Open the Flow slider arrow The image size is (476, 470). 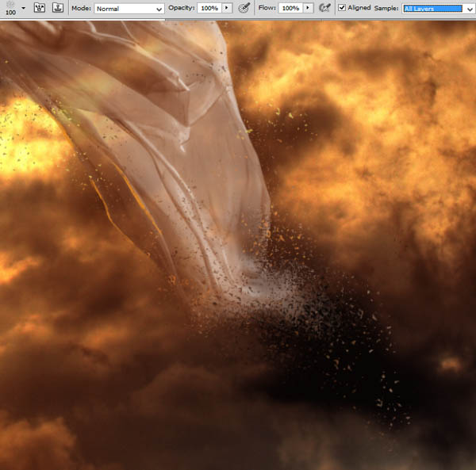pos(308,8)
